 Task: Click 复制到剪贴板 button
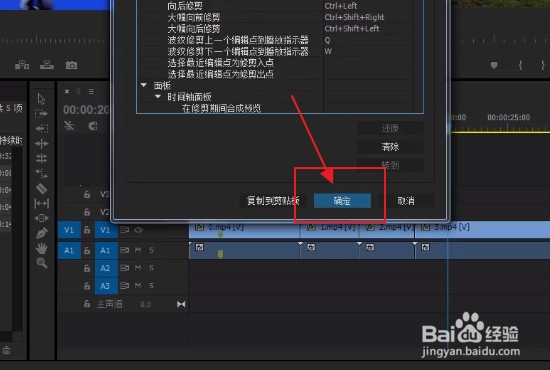click(x=273, y=201)
